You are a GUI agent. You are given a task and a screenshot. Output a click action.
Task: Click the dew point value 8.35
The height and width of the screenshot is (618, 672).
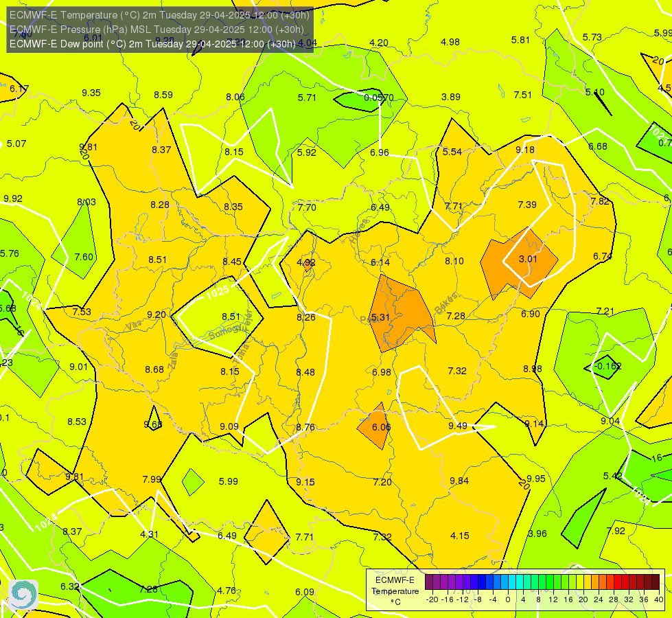pos(233,207)
